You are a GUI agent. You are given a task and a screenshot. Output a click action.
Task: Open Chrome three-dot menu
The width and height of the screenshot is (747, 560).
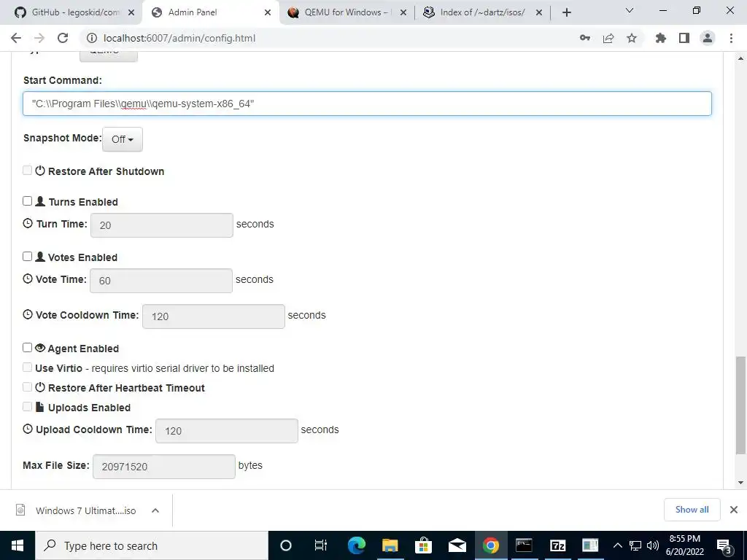tap(731, 38)
